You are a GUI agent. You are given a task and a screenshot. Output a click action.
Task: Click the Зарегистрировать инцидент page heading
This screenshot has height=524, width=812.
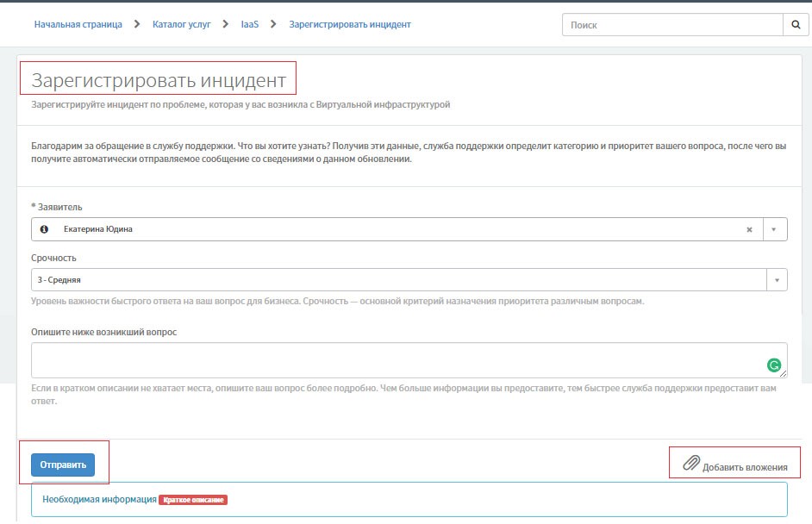click(x=159, y=81)
